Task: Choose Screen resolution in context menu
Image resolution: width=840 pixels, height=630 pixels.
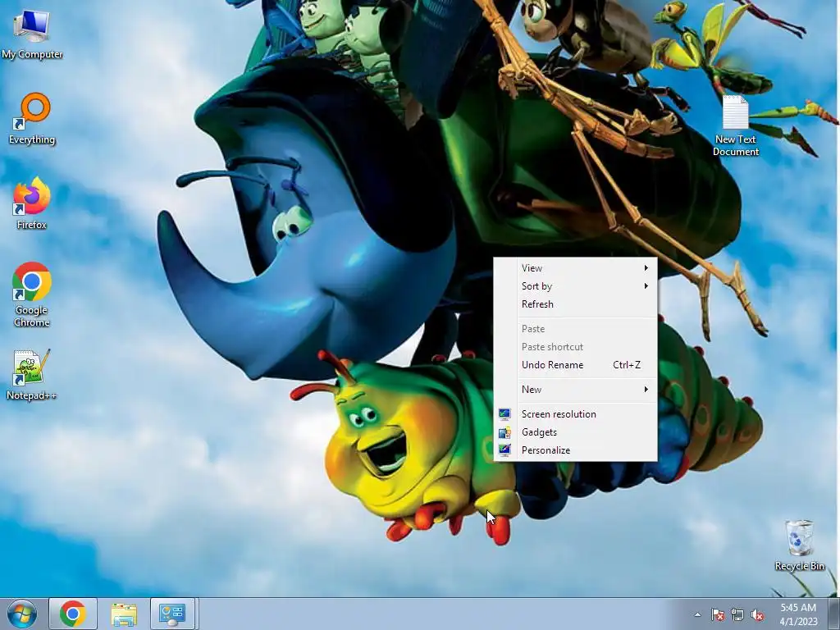Action: (x=575, y=414)
